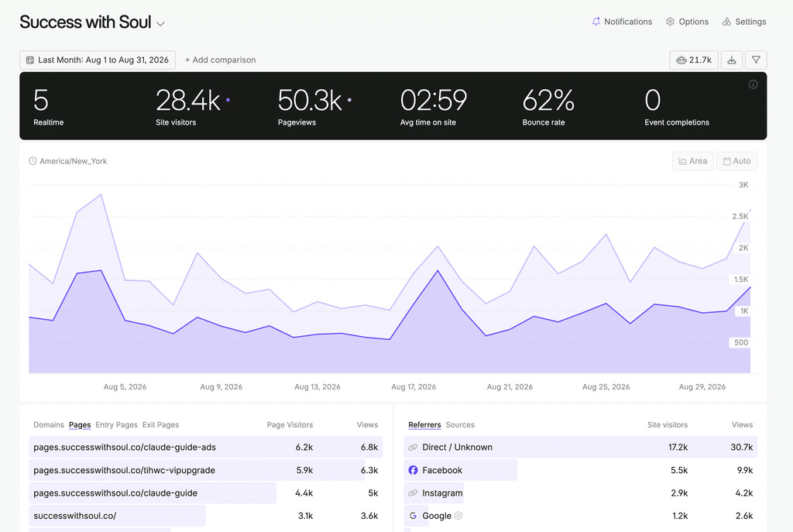The height and width of the screenshot is (532, 793).
Task: Click the Facebook logo icon
Action: pyautogui.click(x=414, y=470)
